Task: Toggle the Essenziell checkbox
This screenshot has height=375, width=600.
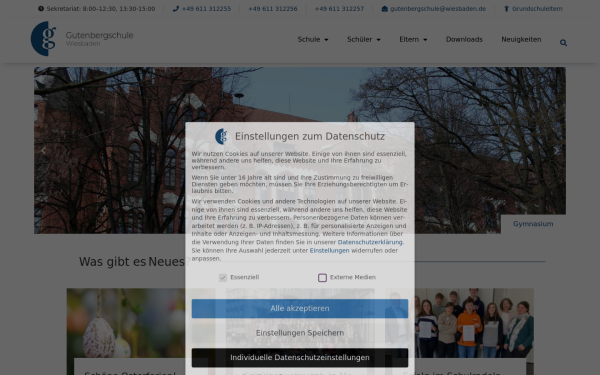Action: click(223, 278)
